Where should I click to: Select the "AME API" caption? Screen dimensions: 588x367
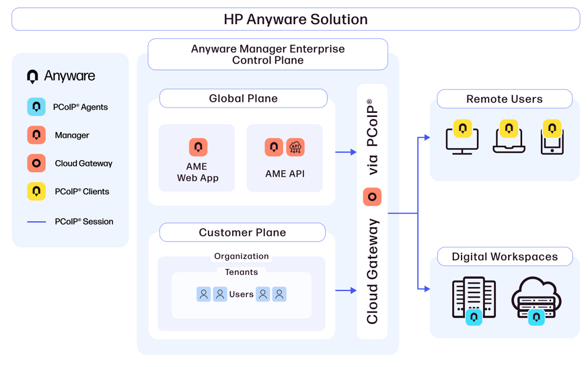(285, 174)
